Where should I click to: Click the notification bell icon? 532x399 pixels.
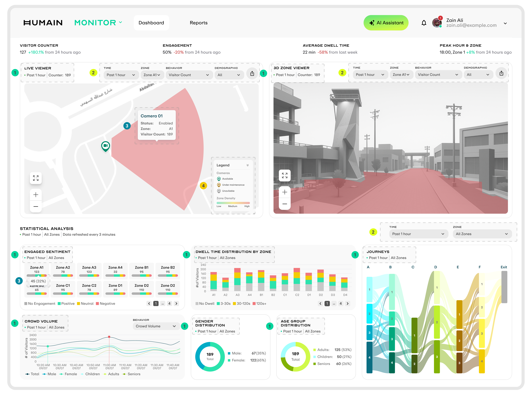(424, 23)
